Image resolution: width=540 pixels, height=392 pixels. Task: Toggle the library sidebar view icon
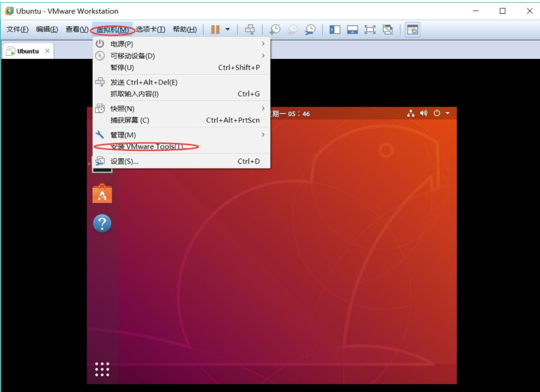click(x=335, y=29)
